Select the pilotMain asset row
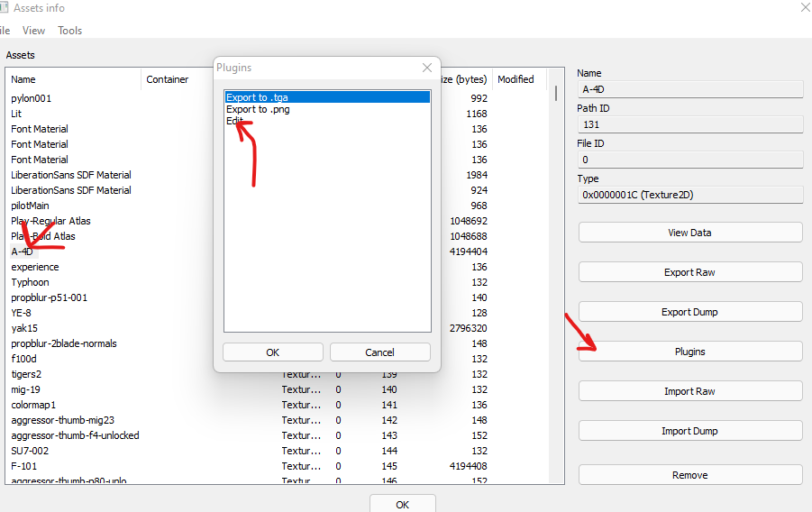 pyautogui.click(x=30, y=206)
